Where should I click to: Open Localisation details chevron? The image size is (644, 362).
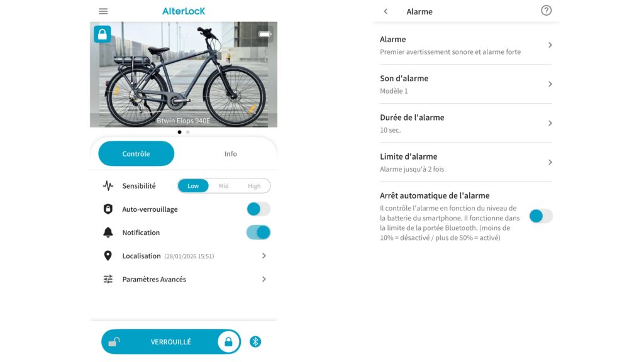pyautogui.click(x=264, y=256)
